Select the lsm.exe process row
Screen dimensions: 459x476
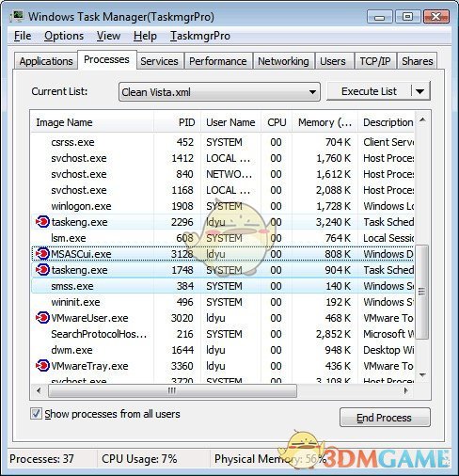point(223,238)
